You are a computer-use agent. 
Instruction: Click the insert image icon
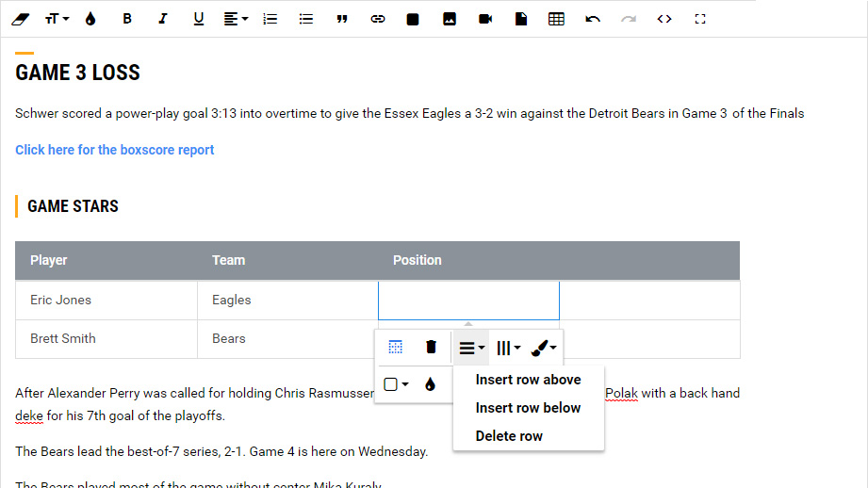450,19
